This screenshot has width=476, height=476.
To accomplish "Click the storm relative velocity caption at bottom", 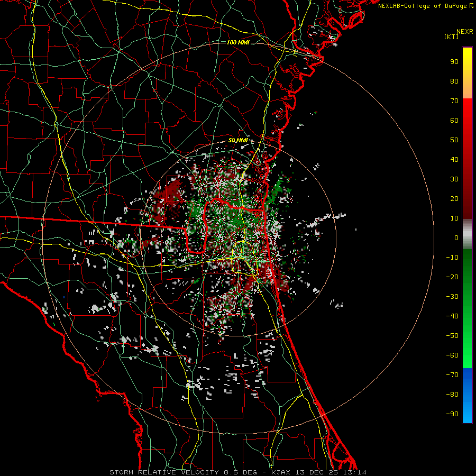I will coord(238,472).
